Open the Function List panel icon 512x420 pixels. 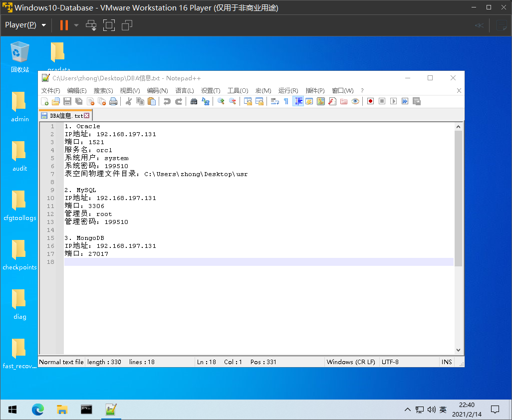coord(332,101)
